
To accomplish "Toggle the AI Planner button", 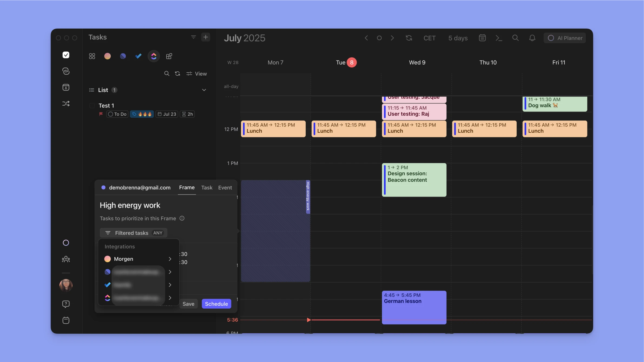I will click(x=564, y=38).
